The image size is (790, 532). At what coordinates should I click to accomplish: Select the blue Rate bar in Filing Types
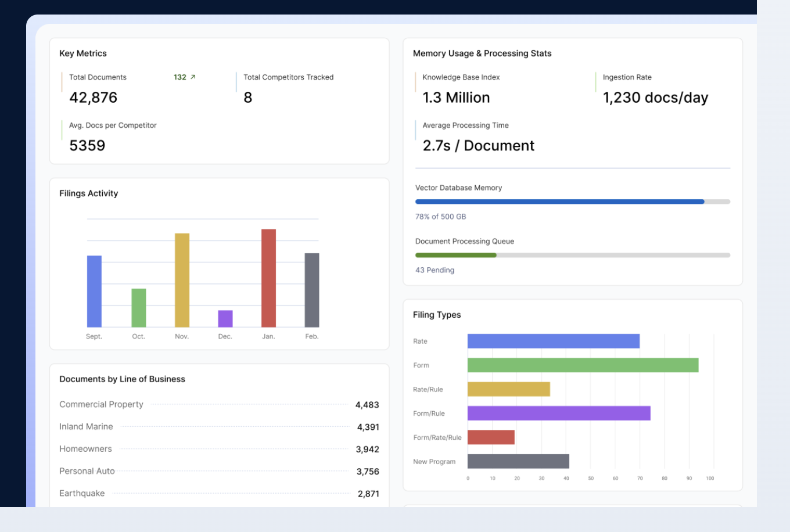[553, 341]
